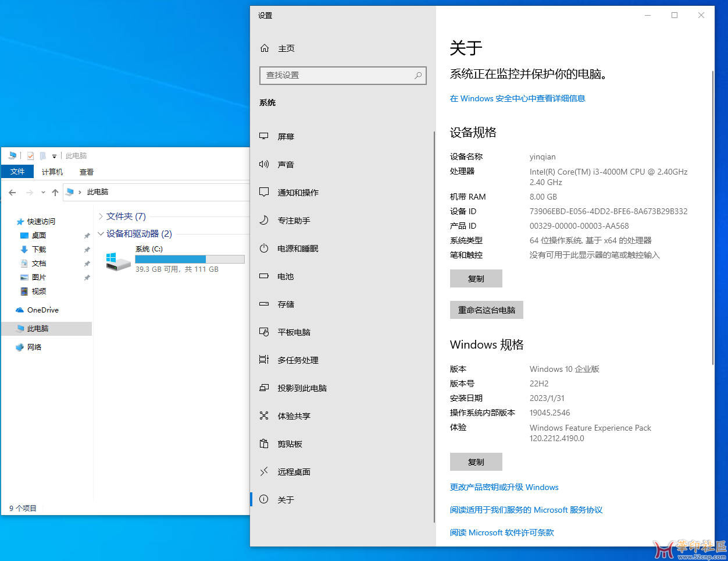Image resolution: width=728 pixels, height=561 pixels.
Task: Open 下载 in quick access
Action: (x=33, y=249)
